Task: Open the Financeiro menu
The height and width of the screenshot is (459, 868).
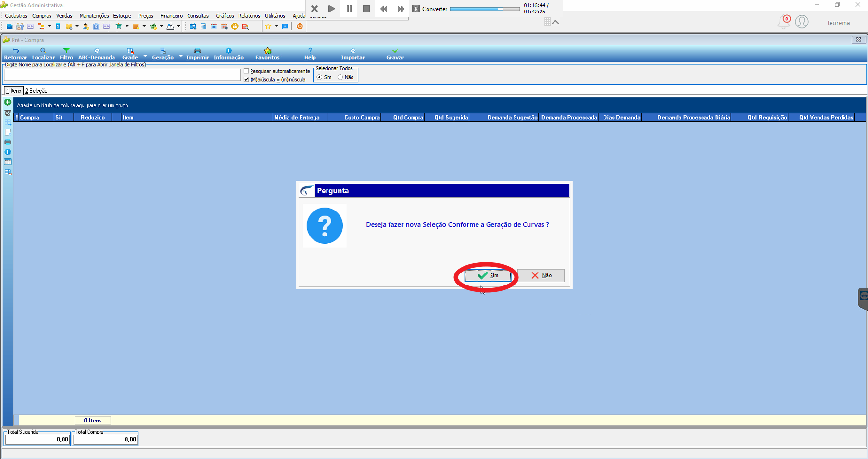Action: tap(172, 16)
